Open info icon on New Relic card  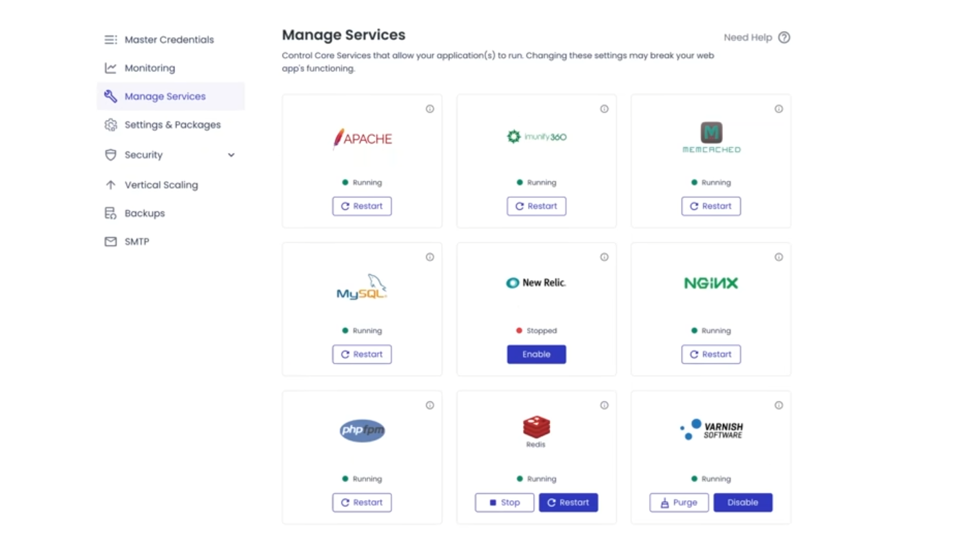[x=604, y=257]
